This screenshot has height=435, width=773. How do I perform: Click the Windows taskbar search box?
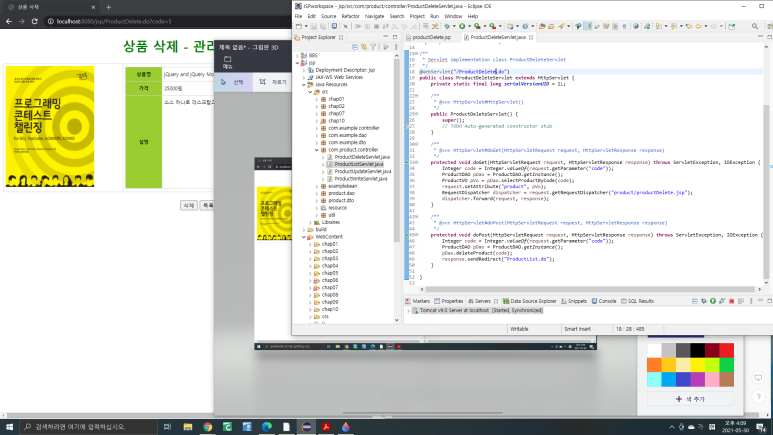tap(89, 427)
